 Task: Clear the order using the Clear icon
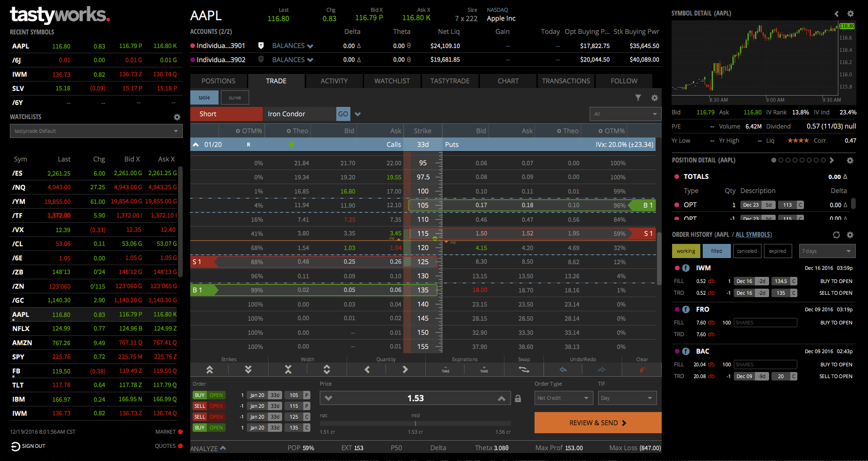[641, 370]
